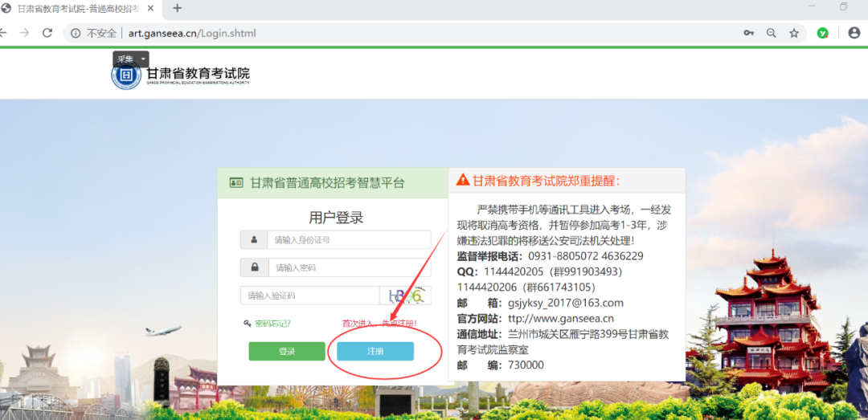Reload the page with the refresh icon
Screen dimensions: 868x420
point(47,33)
